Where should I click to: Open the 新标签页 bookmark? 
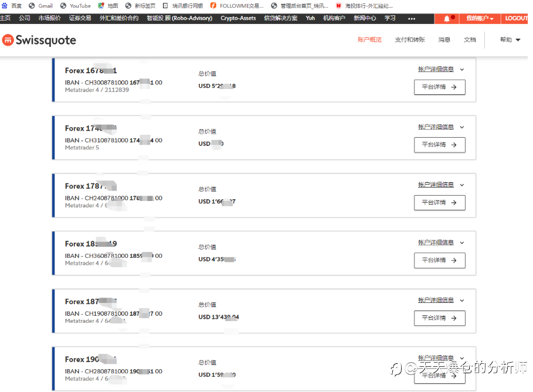(140, 6)
